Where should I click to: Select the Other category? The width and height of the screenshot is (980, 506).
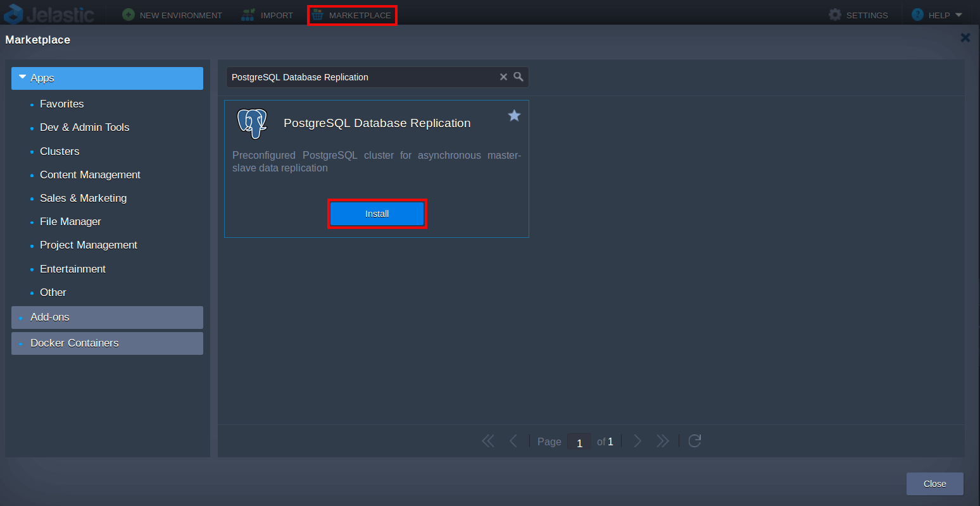point(53,292)
